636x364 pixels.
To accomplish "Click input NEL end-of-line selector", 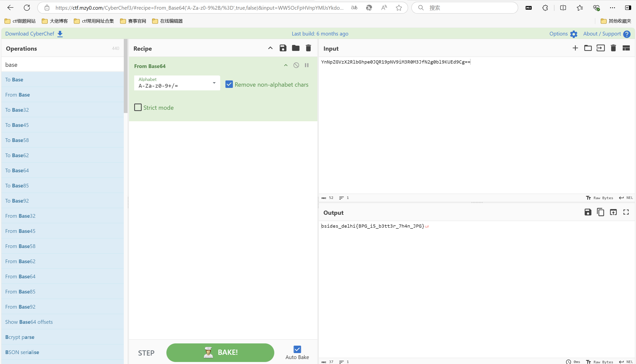I will (626, 198).
